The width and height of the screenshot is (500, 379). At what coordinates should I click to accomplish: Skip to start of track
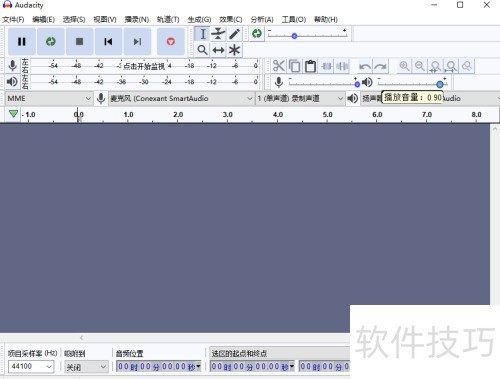tap(108, 42)
